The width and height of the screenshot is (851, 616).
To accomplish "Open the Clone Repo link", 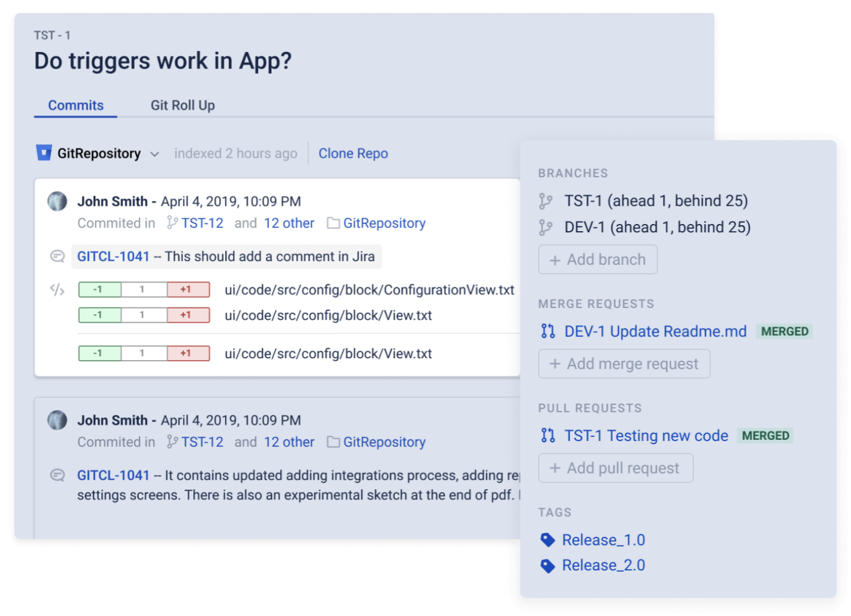I will click(x=353, y=154).
